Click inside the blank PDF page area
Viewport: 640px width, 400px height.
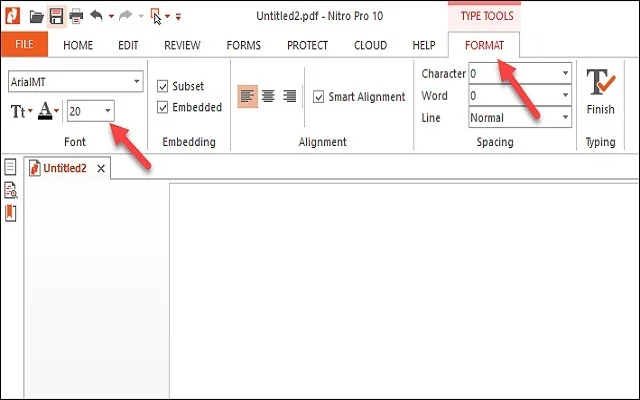pyautogui.click(x=404, y=291)
